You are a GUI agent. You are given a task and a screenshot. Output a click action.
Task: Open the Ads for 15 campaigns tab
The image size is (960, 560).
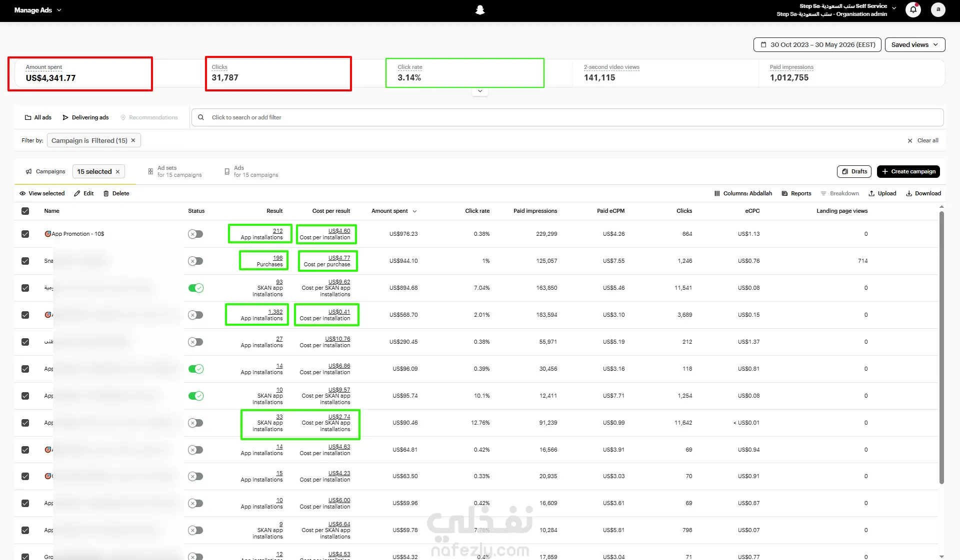coord(251,171)
